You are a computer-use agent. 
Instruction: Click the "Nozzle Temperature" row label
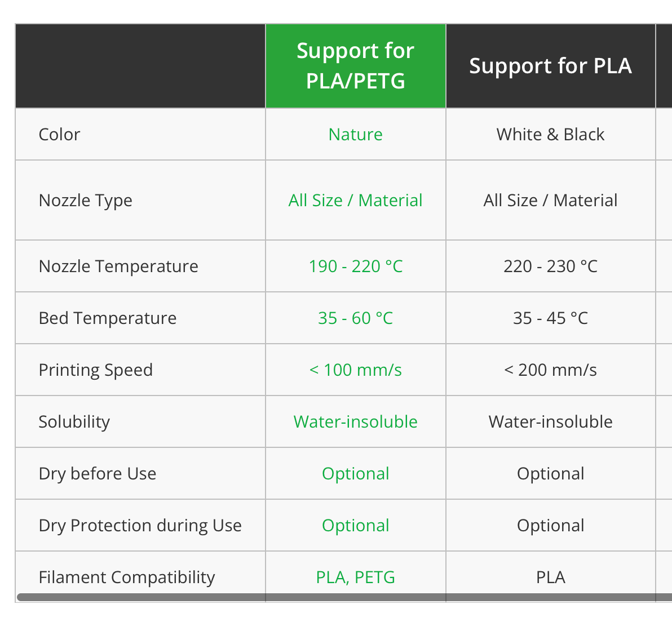118,266
